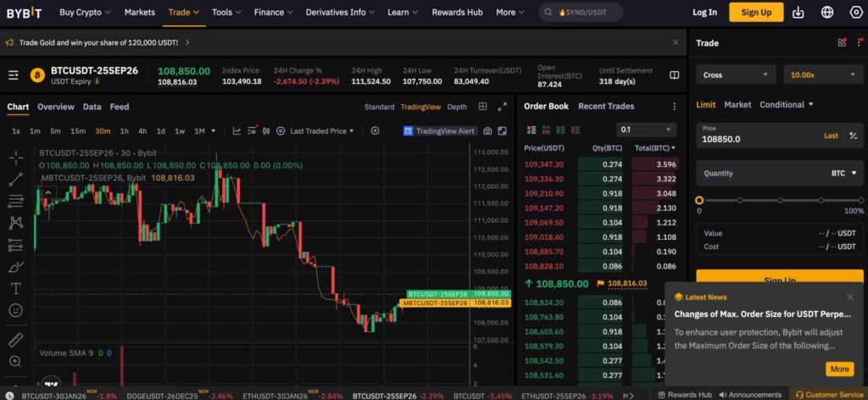This screenshot has height=400, width=868.
Task: Select the zoom-in chart tool
Action: click(x=16, y=361)
